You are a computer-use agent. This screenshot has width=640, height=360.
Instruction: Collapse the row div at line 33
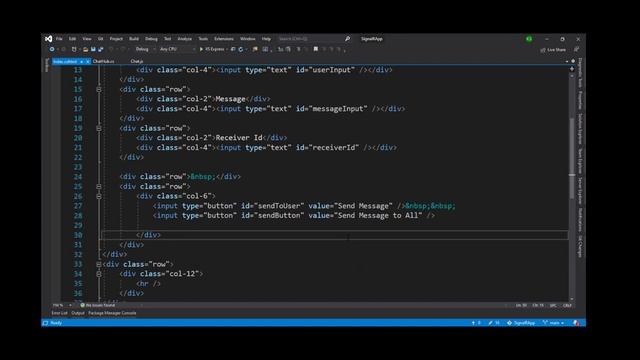click(x=99, y=264)
